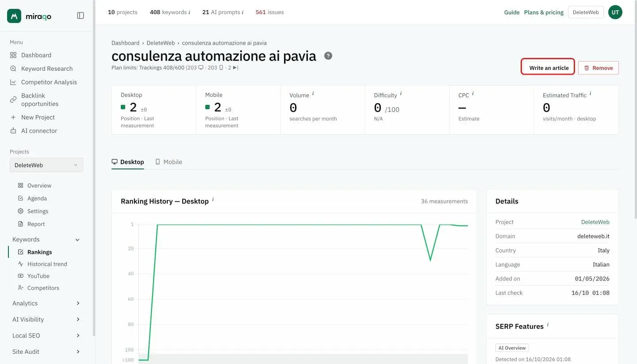Open the DeleteWeb project dropdown
The image size is (637, 364).
46,165
